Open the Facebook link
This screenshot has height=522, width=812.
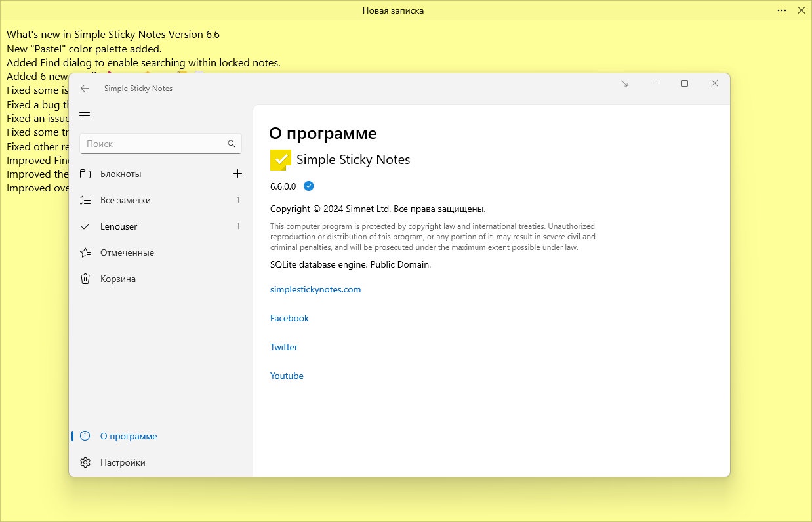point(289,318)
